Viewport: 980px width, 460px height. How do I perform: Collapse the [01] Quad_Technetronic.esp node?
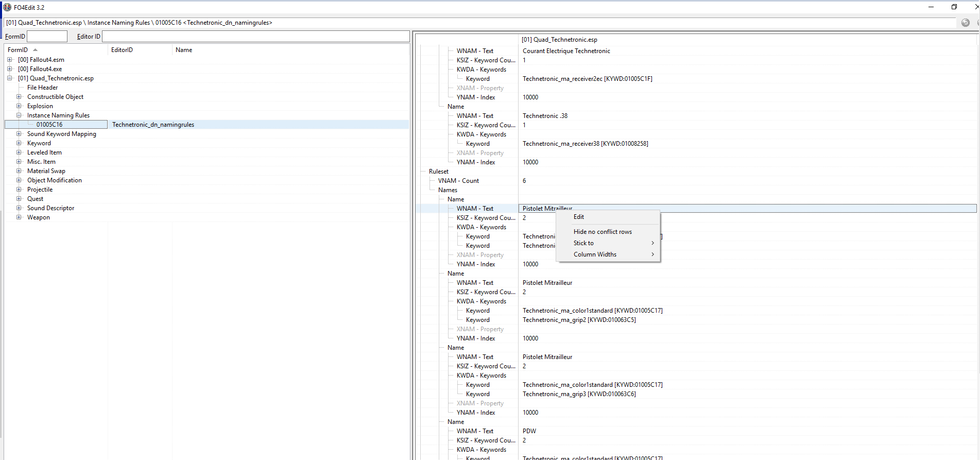click(10, 78)
